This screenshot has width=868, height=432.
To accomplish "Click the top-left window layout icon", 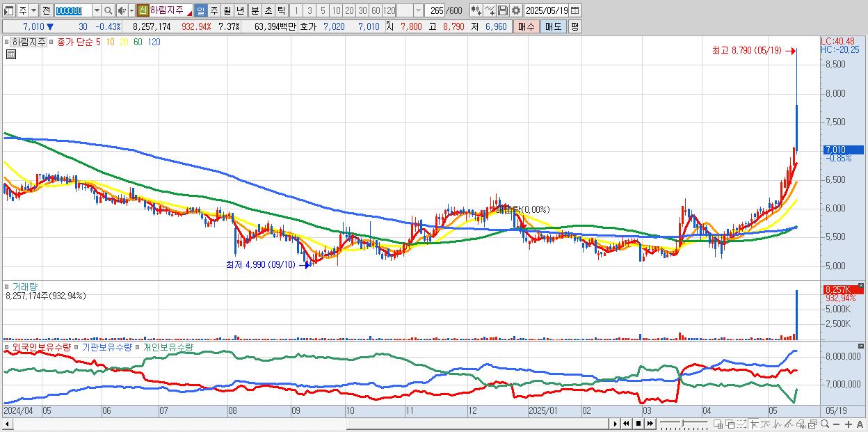I will coord(9,10).
